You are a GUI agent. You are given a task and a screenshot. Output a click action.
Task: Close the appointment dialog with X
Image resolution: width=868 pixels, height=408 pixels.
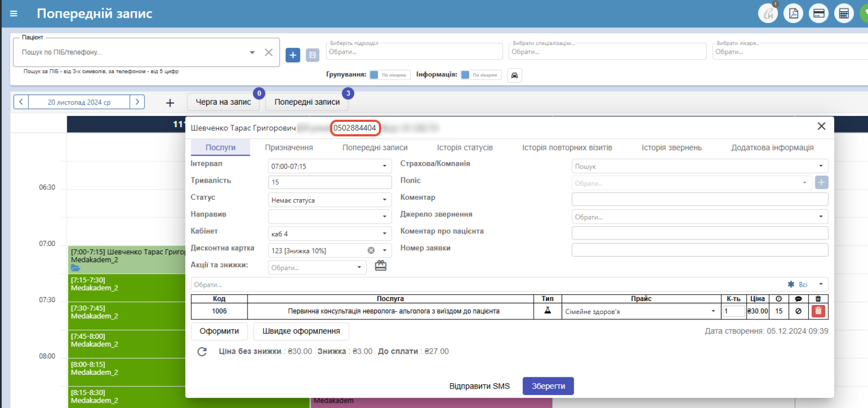click(x=821, y=126)
